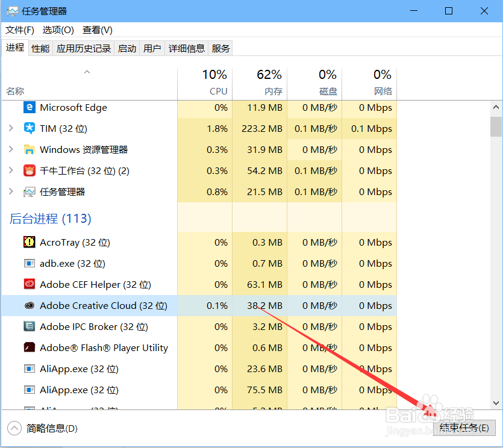Switch to the 启动 tab
This screenshot has width=503, height=448.
[x=127, y=48]
